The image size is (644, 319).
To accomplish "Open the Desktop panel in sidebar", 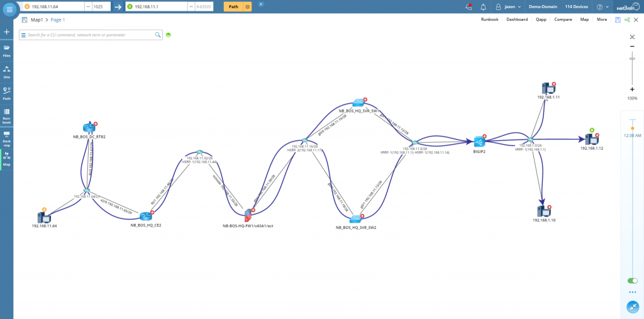I will point(6,138).
